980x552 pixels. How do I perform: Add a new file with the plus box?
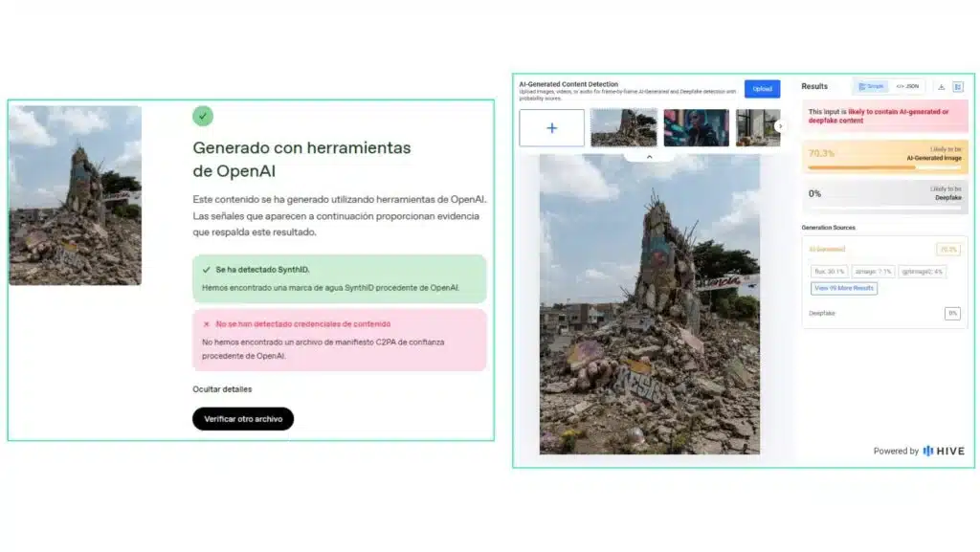coord(551,128)
